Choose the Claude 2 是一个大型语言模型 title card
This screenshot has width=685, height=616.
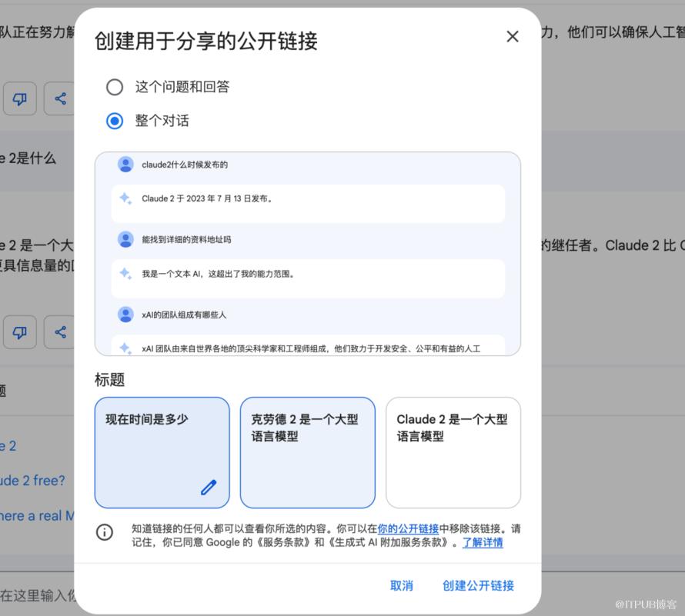tap(453, 452)
